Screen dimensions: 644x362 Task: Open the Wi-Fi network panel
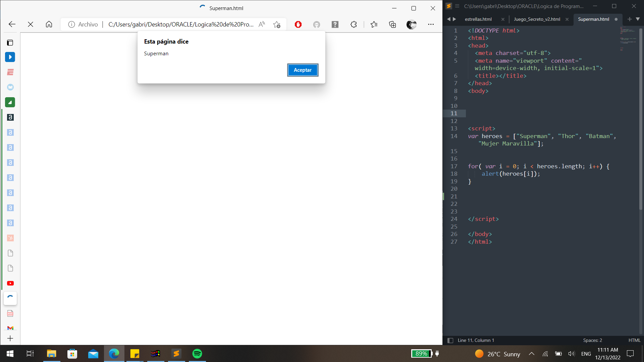pos(545,354)
